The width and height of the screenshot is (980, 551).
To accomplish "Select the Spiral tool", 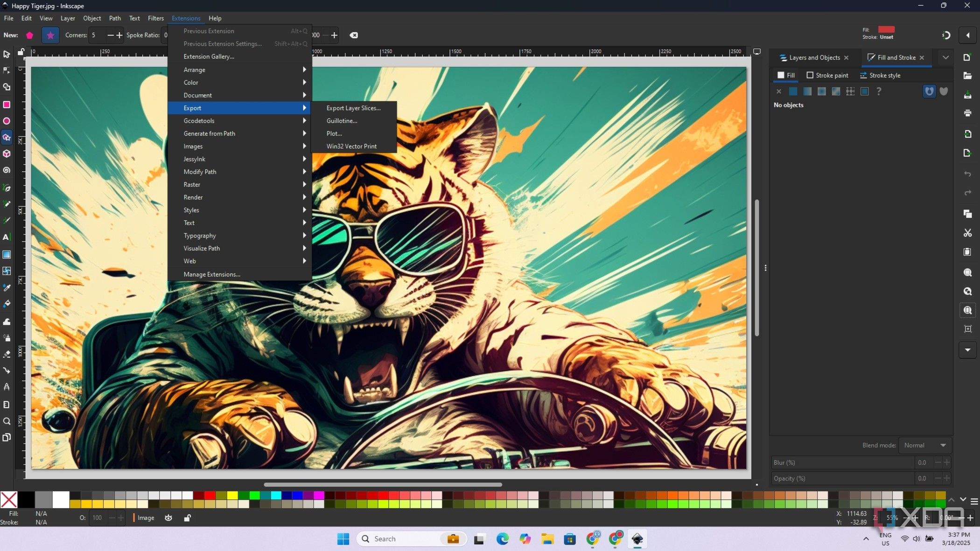I will 7,170.
